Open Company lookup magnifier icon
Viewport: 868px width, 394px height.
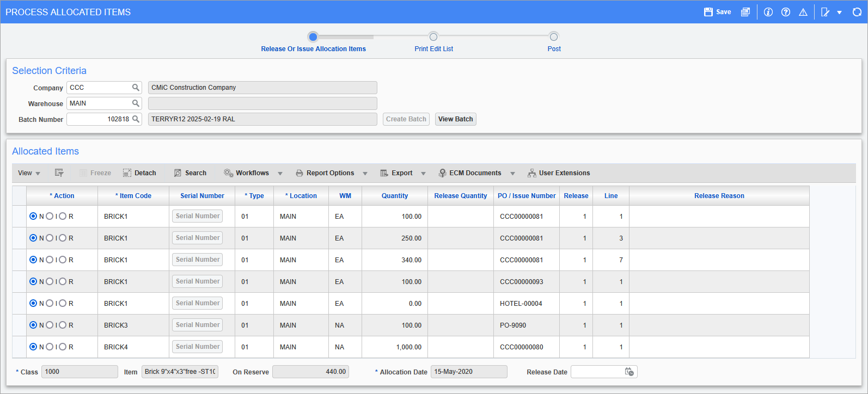[x=136, y=88]
